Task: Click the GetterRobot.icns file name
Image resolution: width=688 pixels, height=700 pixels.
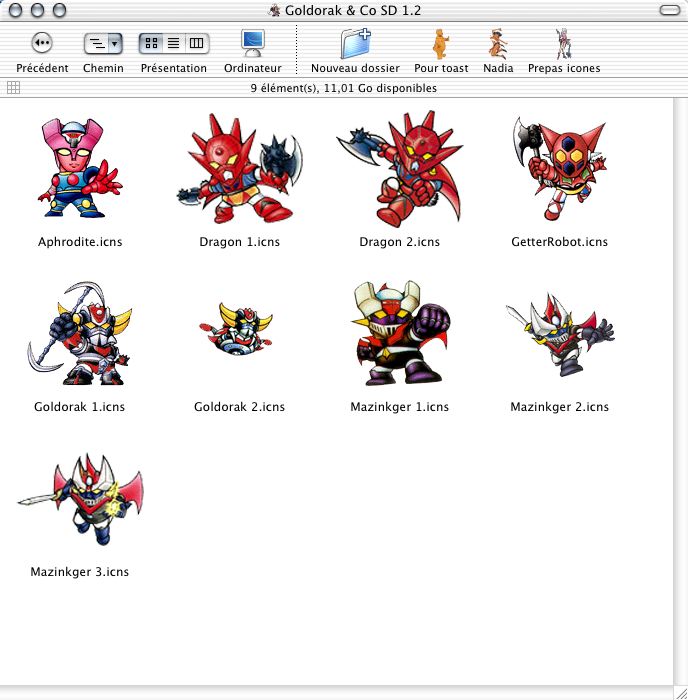Action: (x=559, y=242)
